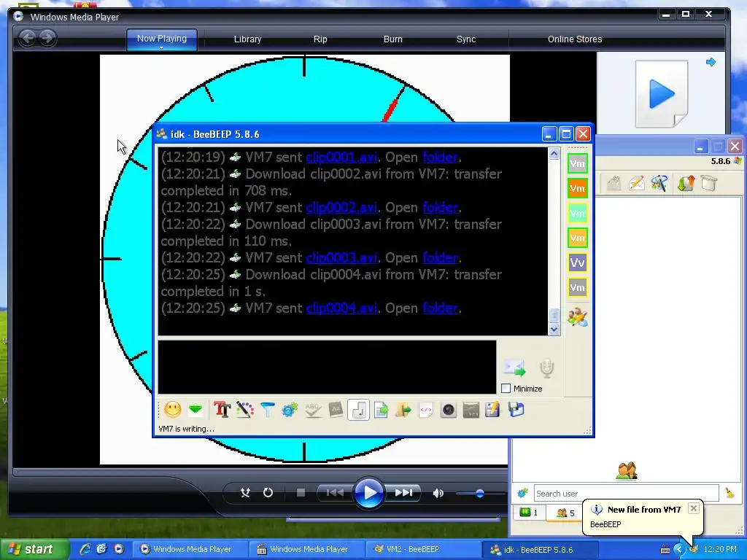Dismiss the New file from VM7 balloon
747x560 pixels.
pos(694,508)
